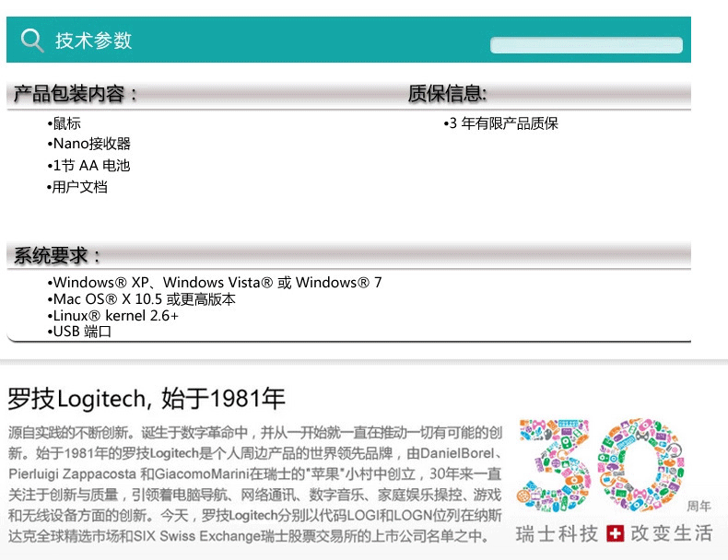This screenshot has width=728, height=560.
Task: Click the 产品包装内容 section heading
Action: point(76,94)
